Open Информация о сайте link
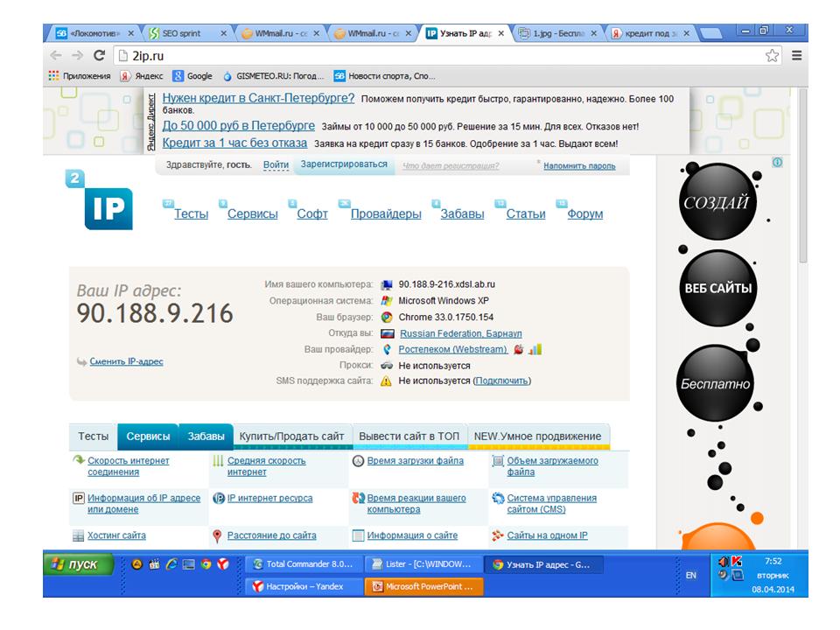 pyautogui.click(x=412, y=535)
